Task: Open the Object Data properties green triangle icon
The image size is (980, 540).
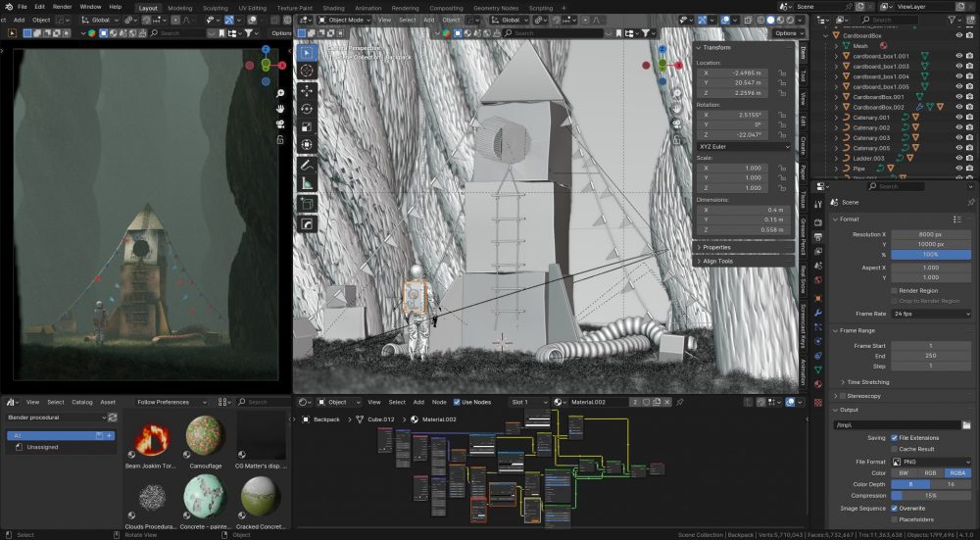Action: click(818, 370)
